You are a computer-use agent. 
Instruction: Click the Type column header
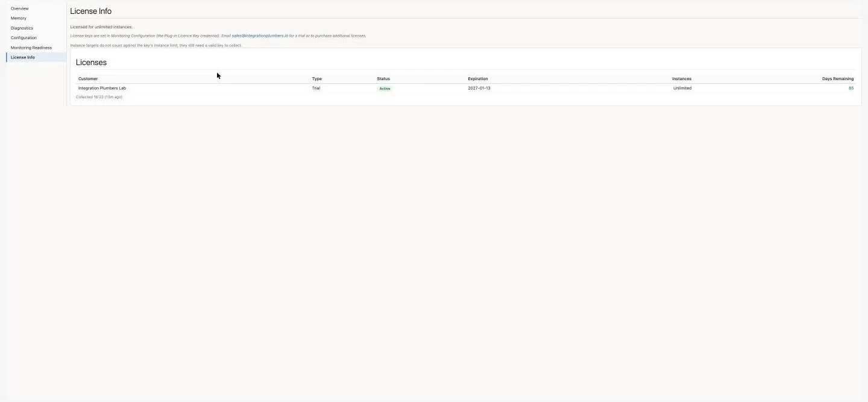click(x=317, y=79)
